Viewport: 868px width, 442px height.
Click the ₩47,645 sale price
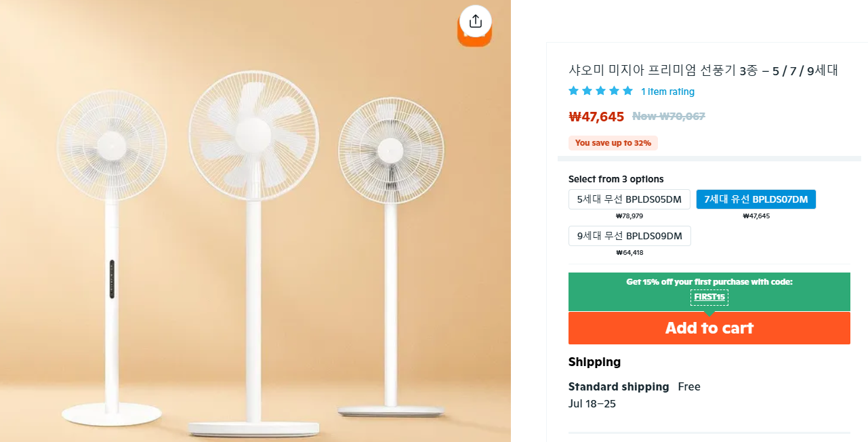pyautogui.click(x=596, y=117)
